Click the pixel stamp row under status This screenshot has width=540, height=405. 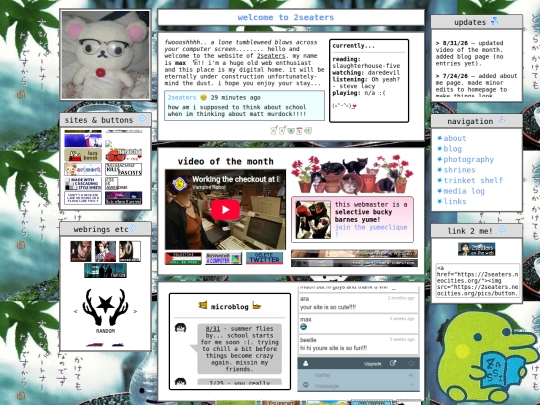coord(291,130)
